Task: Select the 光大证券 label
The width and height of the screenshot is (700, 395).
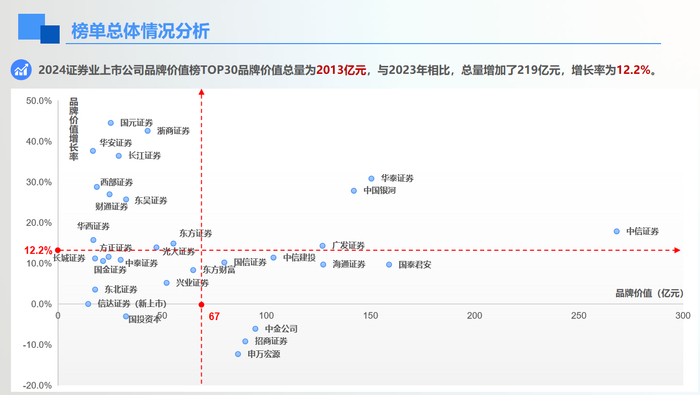Action: 179,252
